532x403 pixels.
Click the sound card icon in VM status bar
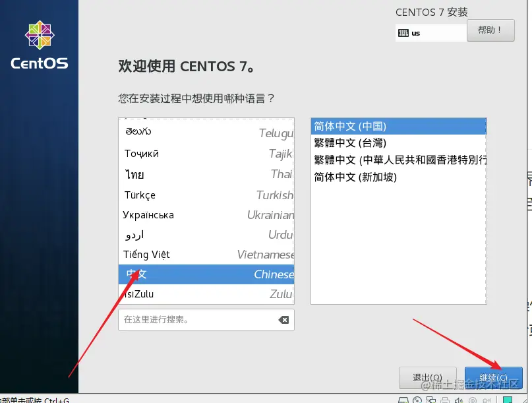[x=459, y=400]
